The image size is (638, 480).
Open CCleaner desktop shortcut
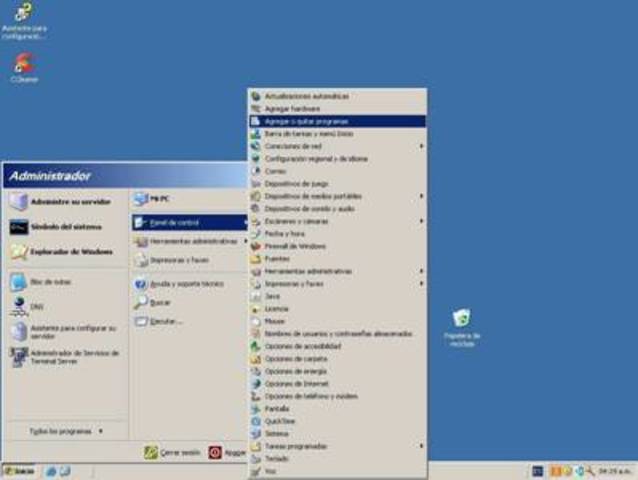click(24, 68)
